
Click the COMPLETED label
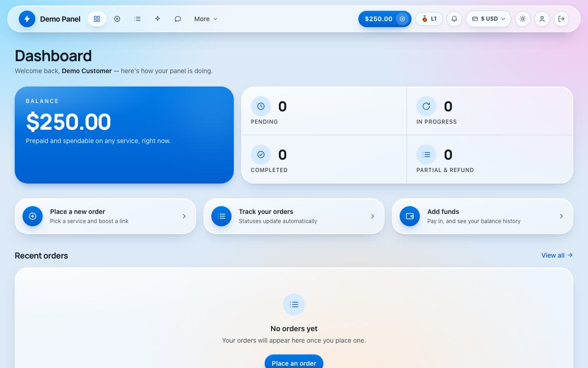click(269, 170)
